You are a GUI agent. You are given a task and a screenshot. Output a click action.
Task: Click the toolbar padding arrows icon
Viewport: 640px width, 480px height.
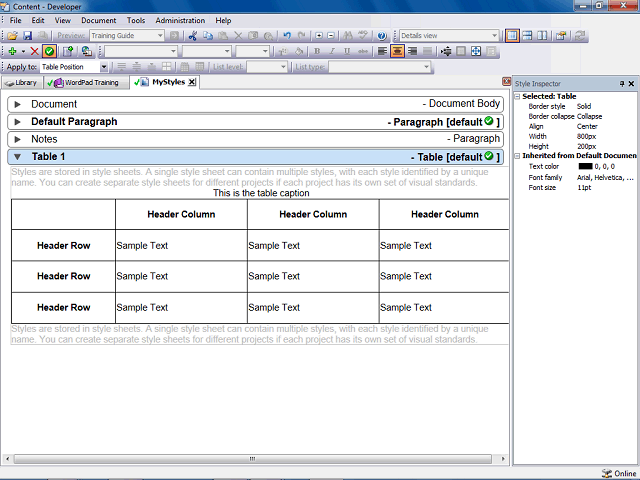tap(446, 51)
